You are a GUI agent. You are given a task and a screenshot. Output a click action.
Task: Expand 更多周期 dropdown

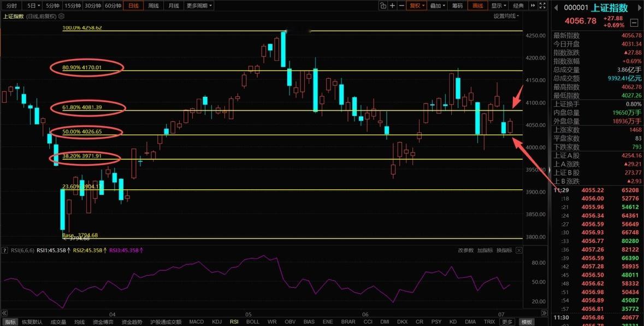coord(199,6)
